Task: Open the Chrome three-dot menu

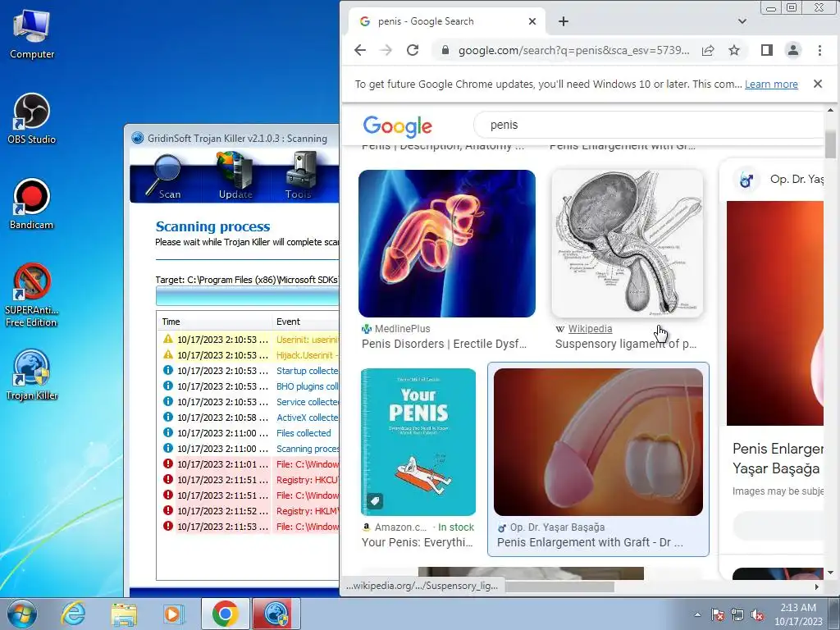Action: point(819,50)
